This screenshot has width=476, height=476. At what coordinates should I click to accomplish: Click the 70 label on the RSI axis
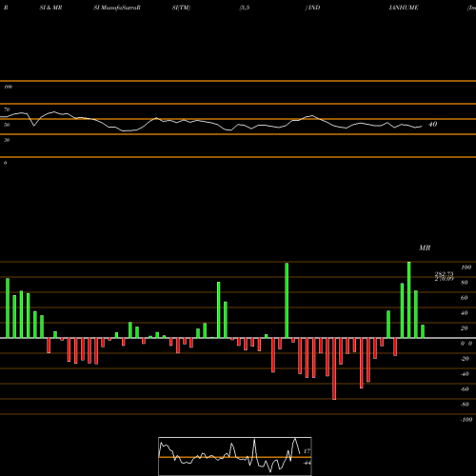7,109
